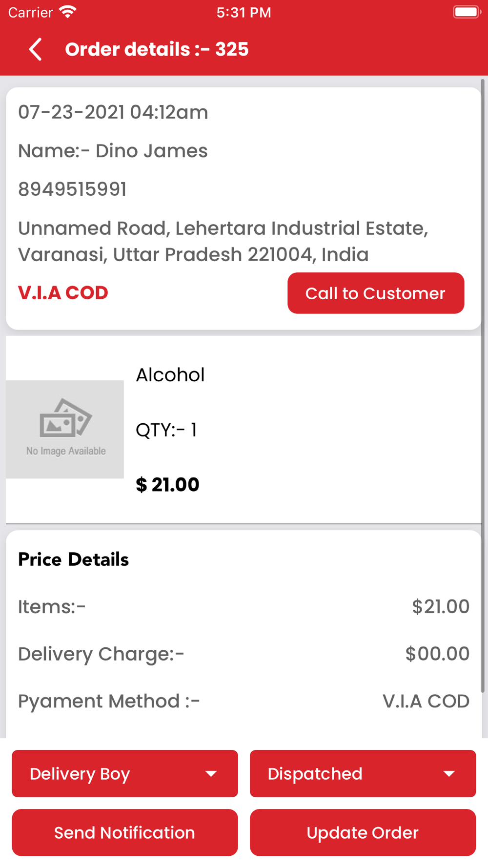Image resolution: width=488 pixels, height=868 pixels.
Task: Tap the clock time in status bar
Action: (x=244, y=12)
